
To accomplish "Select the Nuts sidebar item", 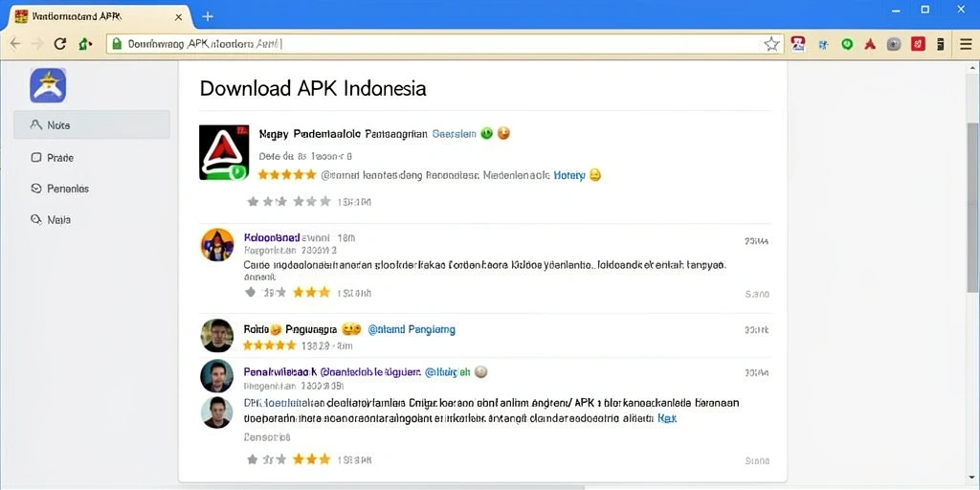I will pos(91,125).
